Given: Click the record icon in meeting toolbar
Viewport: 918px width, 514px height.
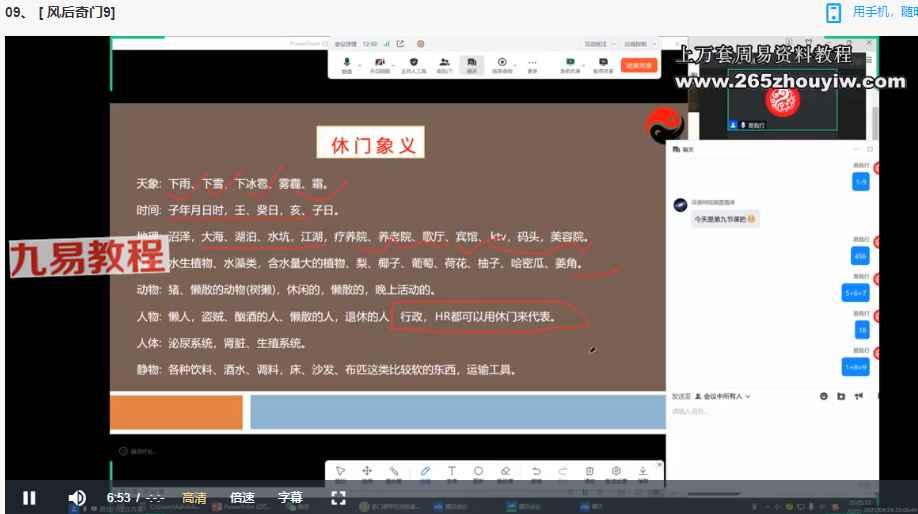Looking at the screenshot, I should [502, 65].
